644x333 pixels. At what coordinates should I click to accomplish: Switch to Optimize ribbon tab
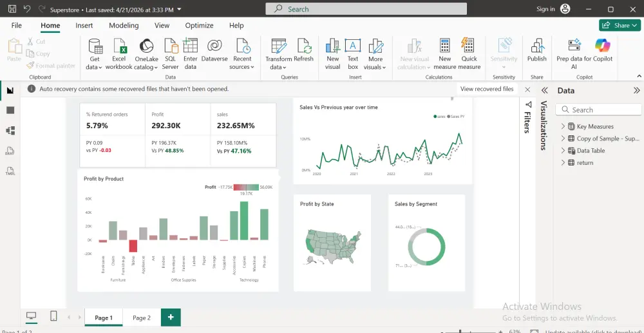point(199,26)
